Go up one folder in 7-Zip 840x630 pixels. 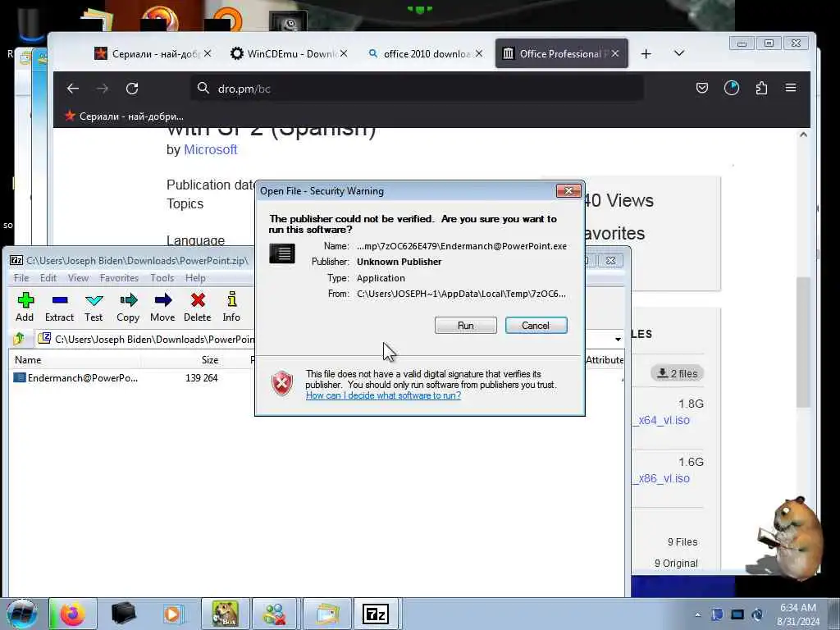[20, 339]
